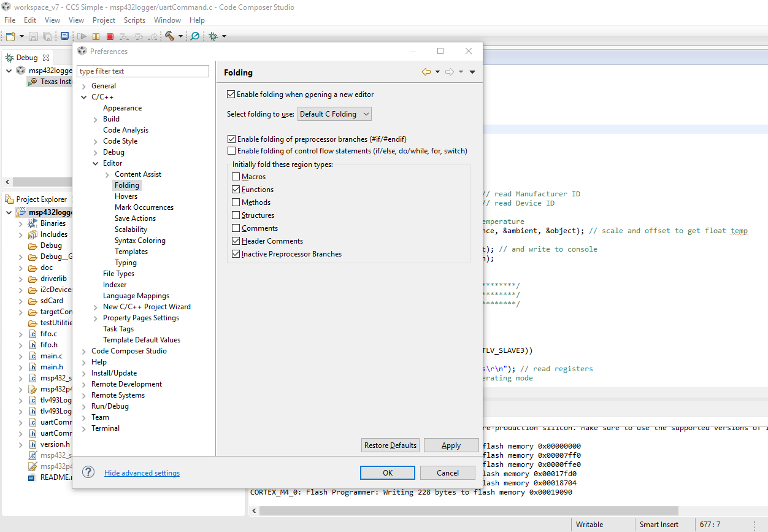768x532 pixels.
Task: Uncheck Inactive Preprocessor Branches option
Action: click(236, 254)
